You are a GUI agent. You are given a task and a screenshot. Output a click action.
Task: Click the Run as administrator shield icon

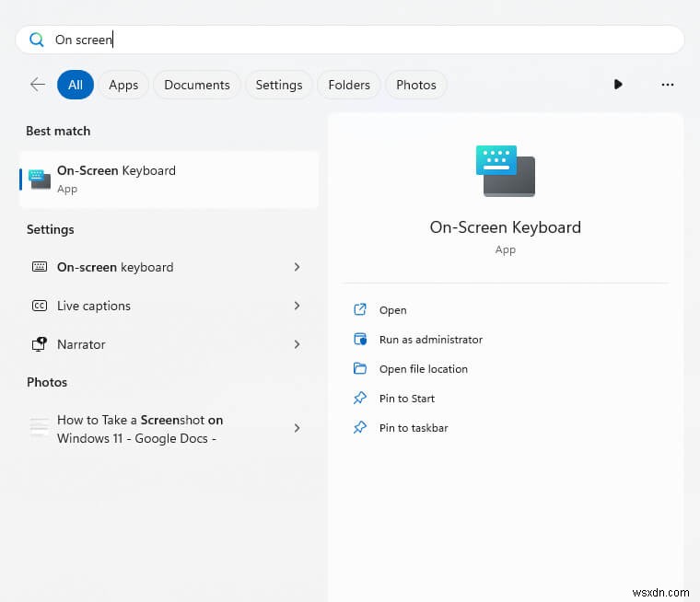[x=360, y=339]
